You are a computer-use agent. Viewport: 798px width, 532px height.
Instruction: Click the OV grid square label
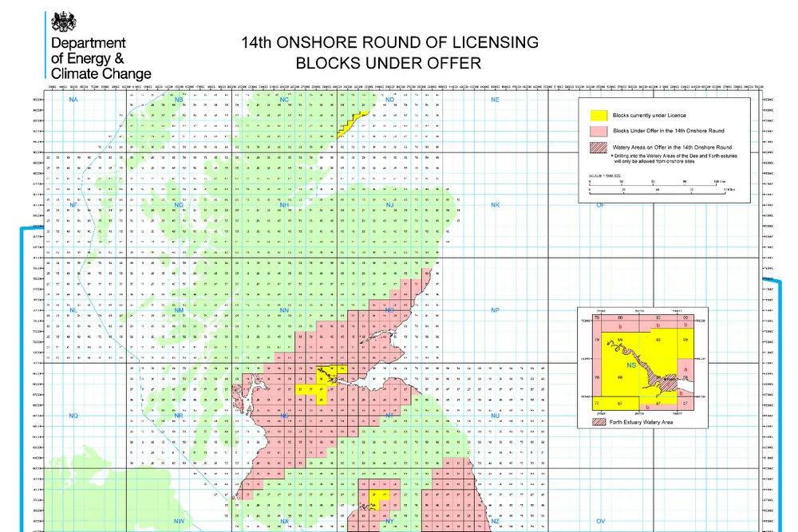point(601,521)
